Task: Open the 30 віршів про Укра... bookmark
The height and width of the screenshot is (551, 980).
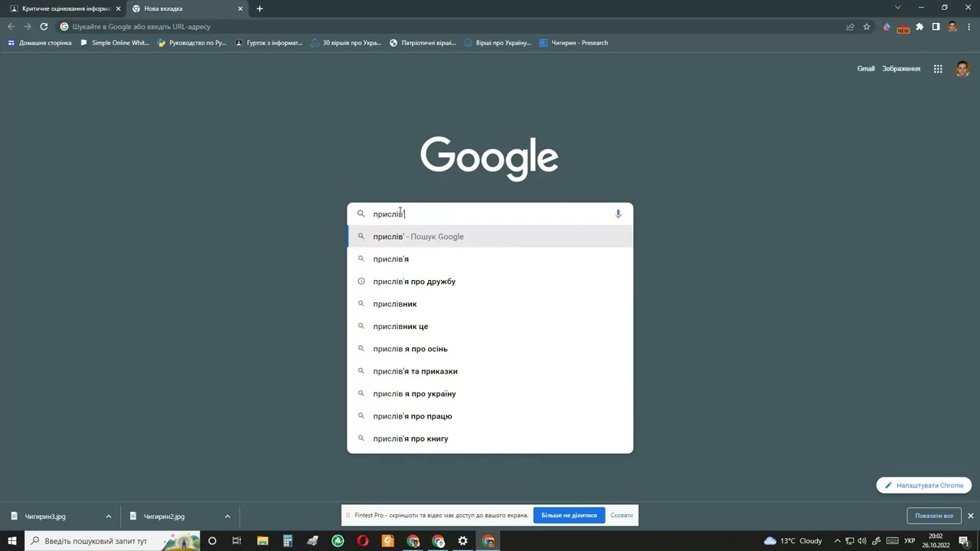Action: 346,43
